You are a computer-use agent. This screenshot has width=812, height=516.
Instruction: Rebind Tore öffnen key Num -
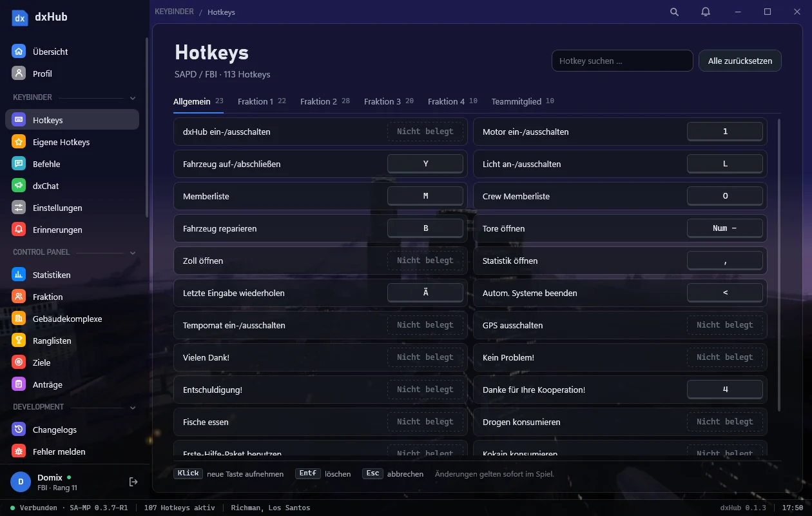[x=725, y=228]
